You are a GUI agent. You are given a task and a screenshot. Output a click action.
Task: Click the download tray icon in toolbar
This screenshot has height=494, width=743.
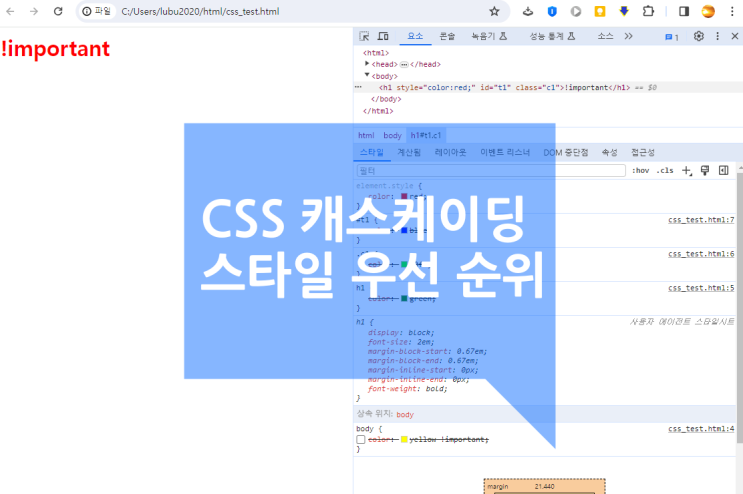[528, 11]
